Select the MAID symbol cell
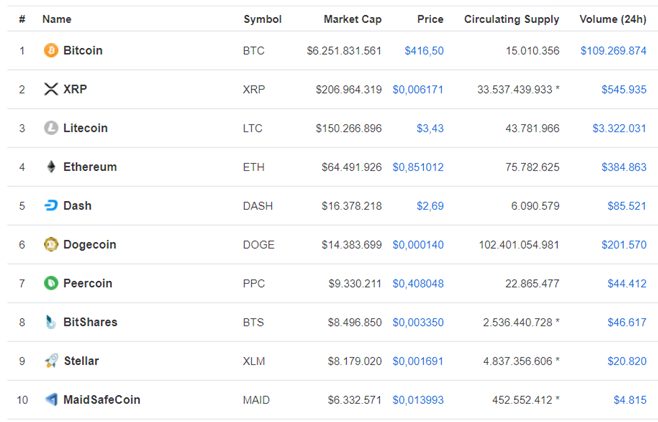The height and width of the screenshot is (422, 658). click(256, 400)
